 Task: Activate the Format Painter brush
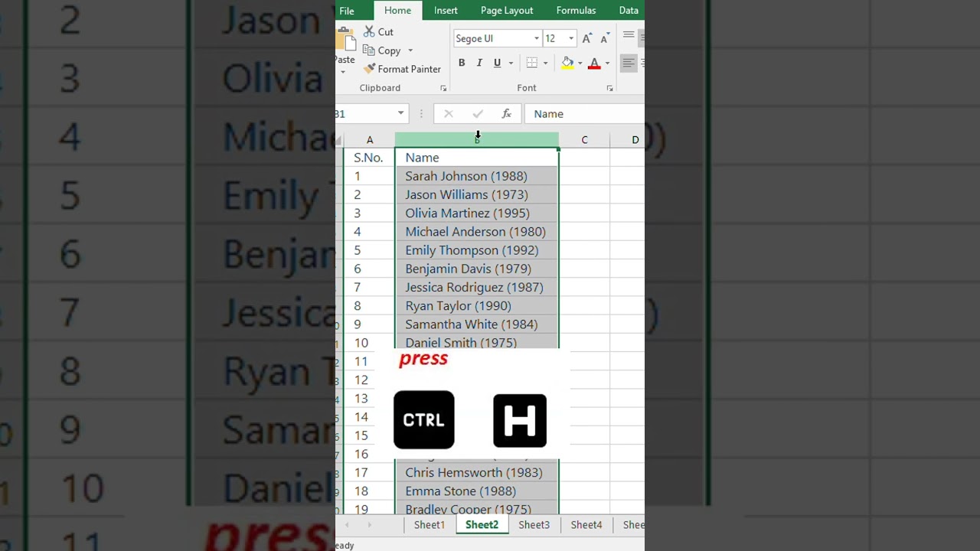(369, 69)
